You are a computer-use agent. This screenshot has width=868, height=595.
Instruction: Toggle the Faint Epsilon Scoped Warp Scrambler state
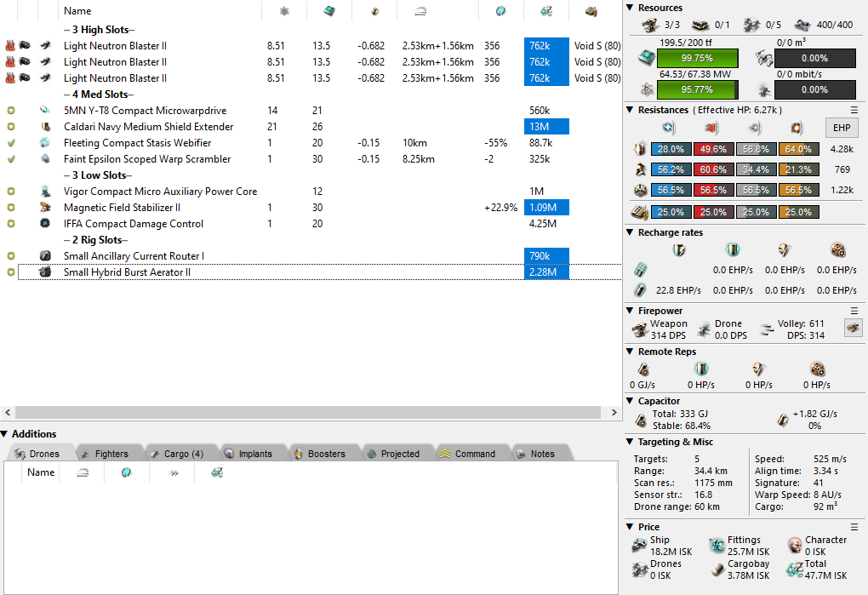tap(11, 159)
